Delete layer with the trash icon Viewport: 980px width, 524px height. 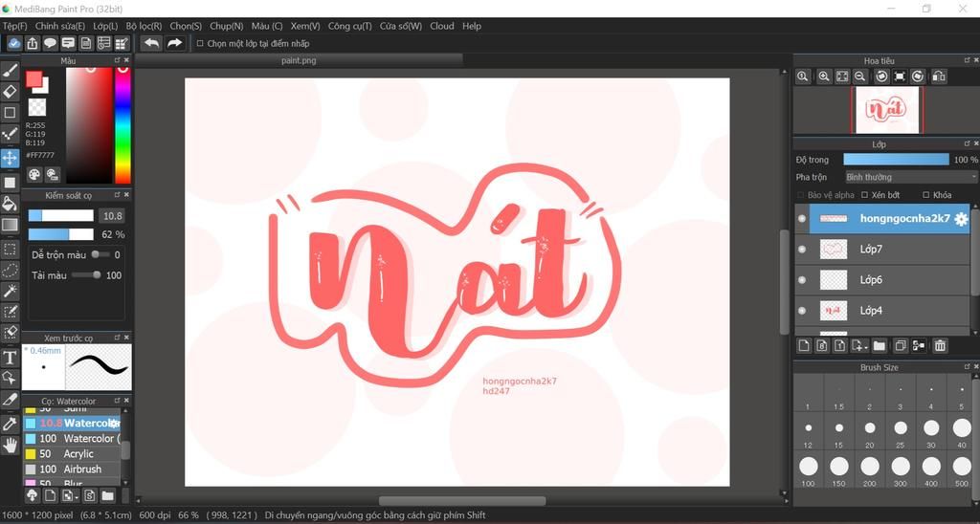point(940,345)
